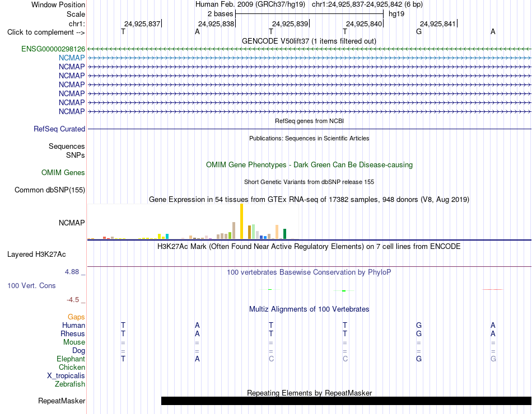Screen dimensions: 532x414
Task: Open 'H3K27Ac Mark' ENCODE track title
Action: click(x=309, y=247)
